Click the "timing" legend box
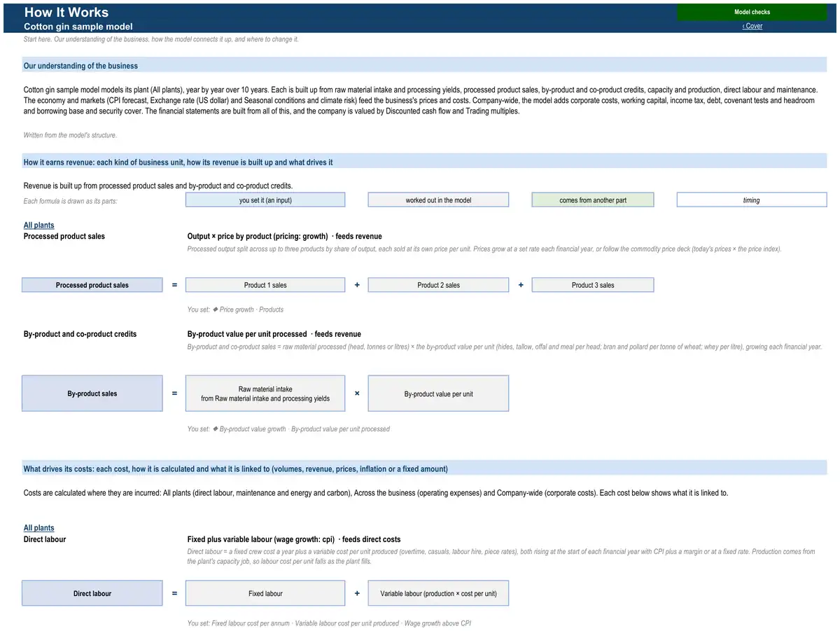 pyautogui.click(x=752, y=200)
